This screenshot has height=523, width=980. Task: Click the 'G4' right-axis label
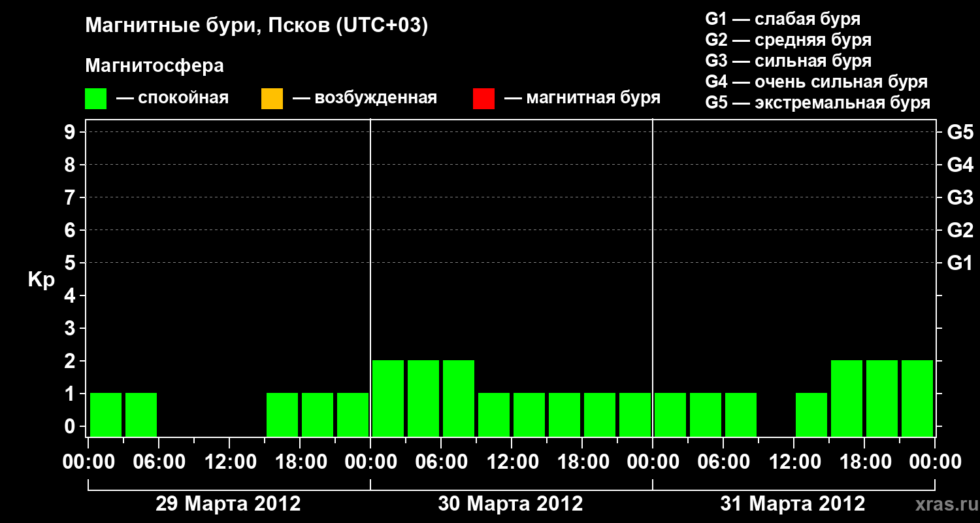tap(960, 165)
